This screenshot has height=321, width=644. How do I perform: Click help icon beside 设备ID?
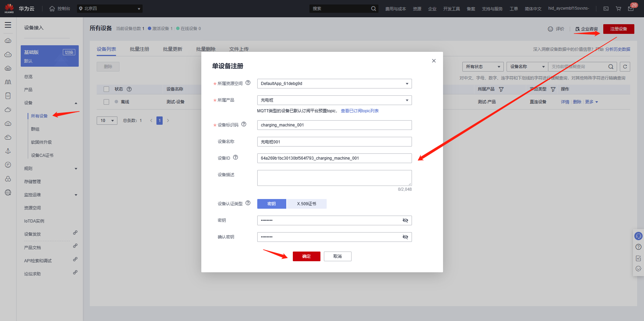pyautogui.click(x=236, y=158)
